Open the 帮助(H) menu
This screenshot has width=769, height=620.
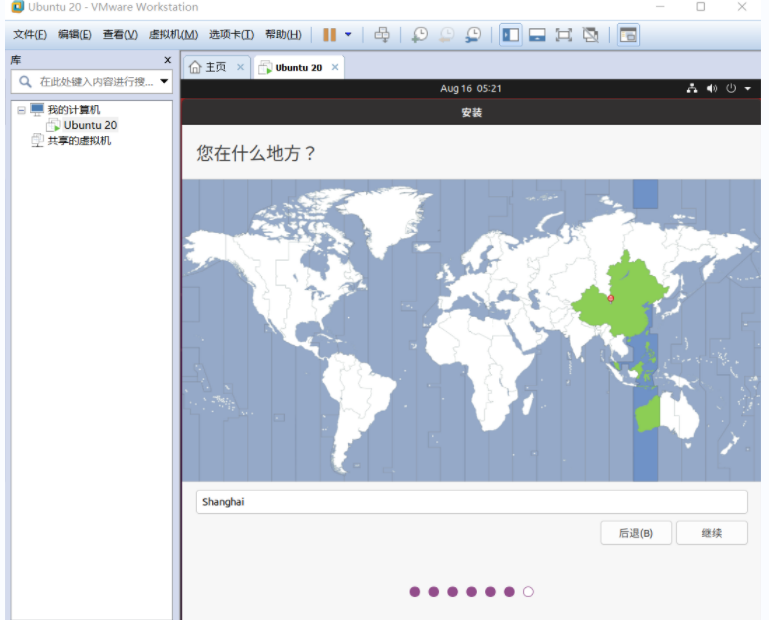[x=283, y=34]
